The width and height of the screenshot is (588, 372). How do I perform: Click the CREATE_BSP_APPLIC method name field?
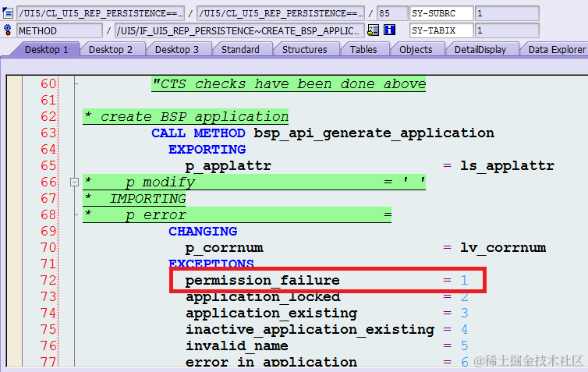point(239,30)
